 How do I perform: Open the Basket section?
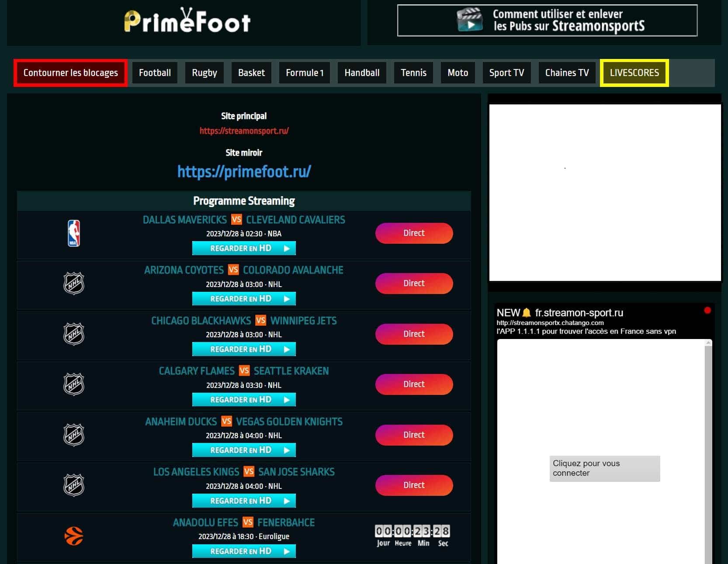(x=251, y=73)
